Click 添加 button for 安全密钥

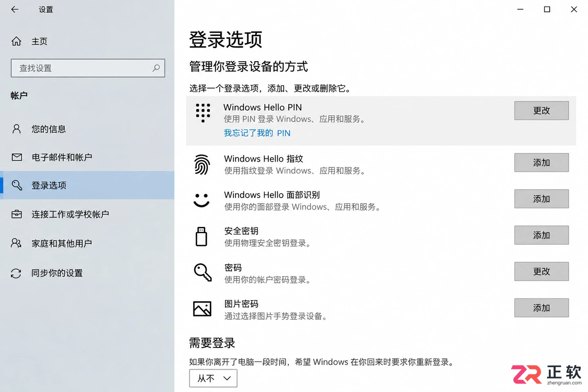tap(541, 235)
